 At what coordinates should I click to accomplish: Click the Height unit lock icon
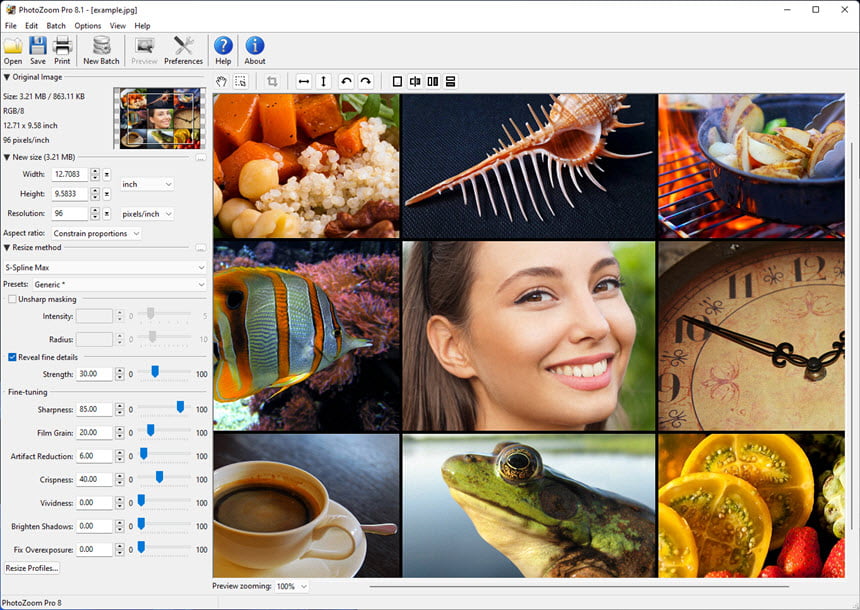[x=107, y=194]
